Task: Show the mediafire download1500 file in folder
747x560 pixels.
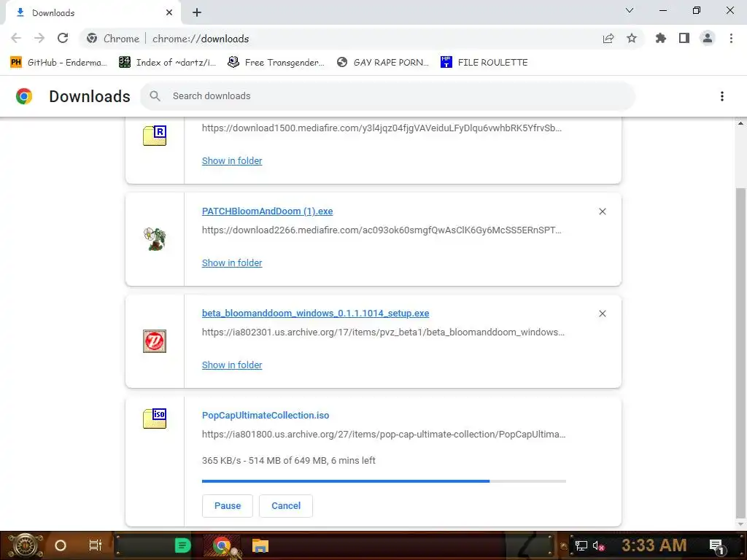Action: click(x=232, y=161)
